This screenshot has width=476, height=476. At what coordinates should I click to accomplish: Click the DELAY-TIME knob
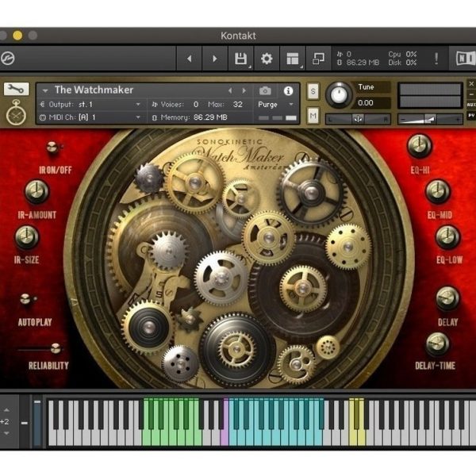click(437, 344)
